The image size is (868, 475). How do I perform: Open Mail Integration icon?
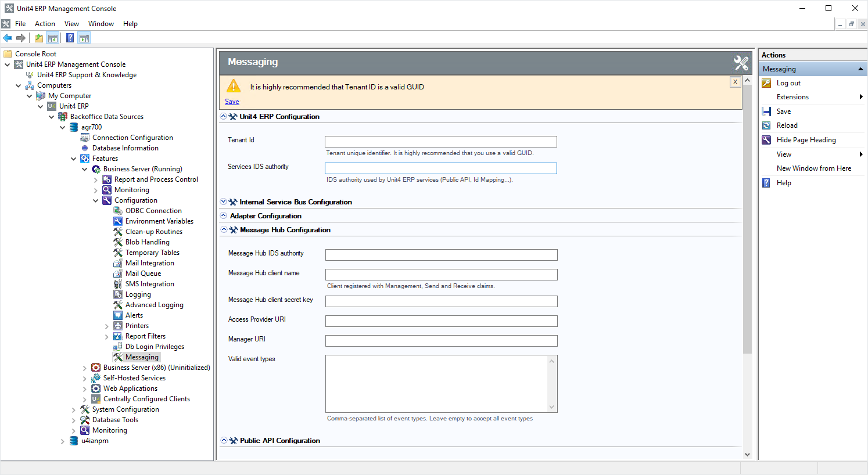coord(118,263)
